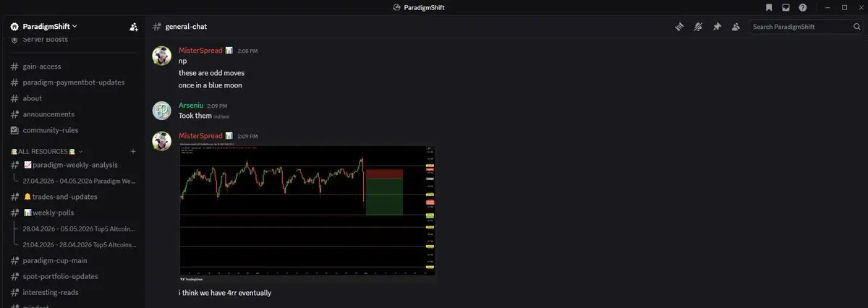Open pinned messages
The width and height of the screenshot is (868, 308).
pyautogui.click(x=717, y=27)
